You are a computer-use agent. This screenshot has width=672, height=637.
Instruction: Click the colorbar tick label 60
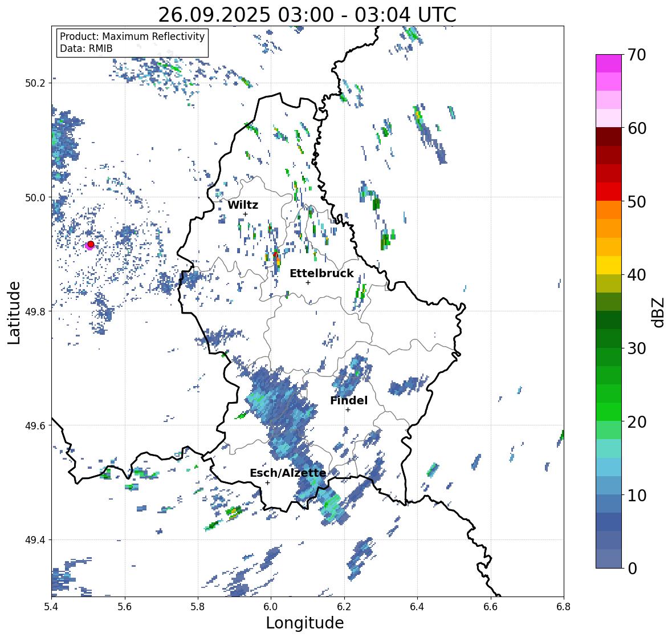tap(637, 128)
